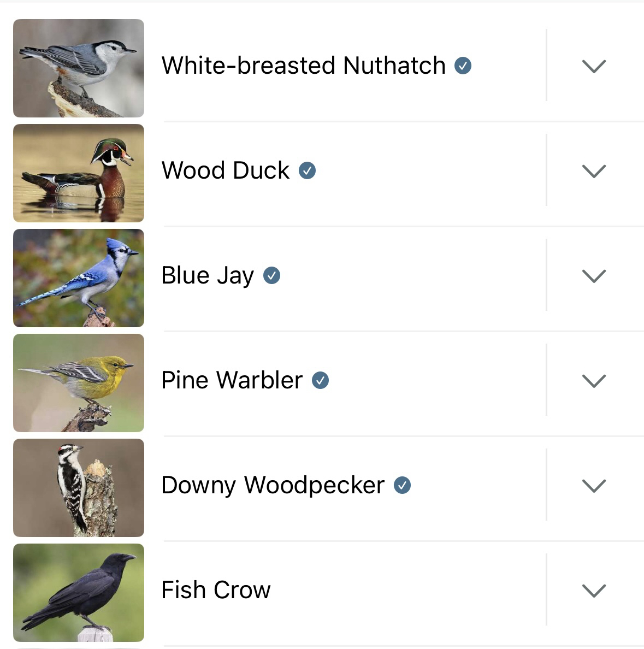Tap the Blue Jay verified badge icon

click(271, 276)
